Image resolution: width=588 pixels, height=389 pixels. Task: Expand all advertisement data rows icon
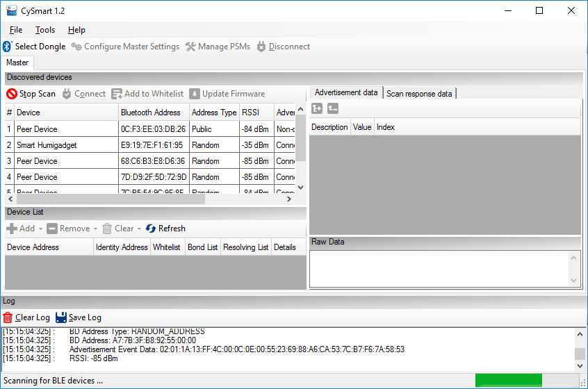click(317, 108)
